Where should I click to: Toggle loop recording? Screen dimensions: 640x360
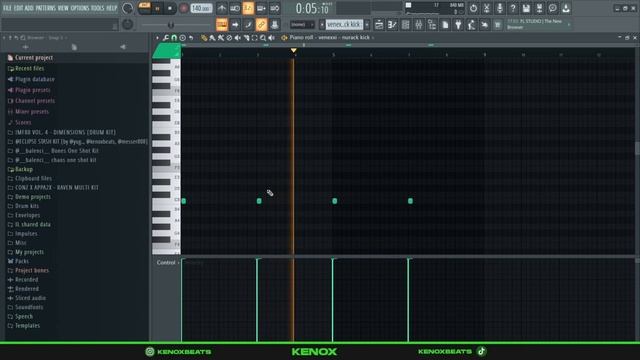(x=275, y=8)
